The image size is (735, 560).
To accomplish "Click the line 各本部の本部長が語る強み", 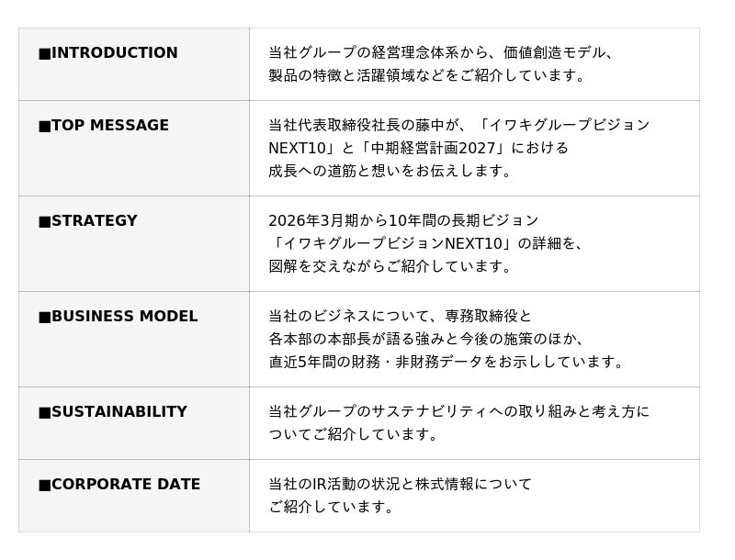I will [427, 339].
